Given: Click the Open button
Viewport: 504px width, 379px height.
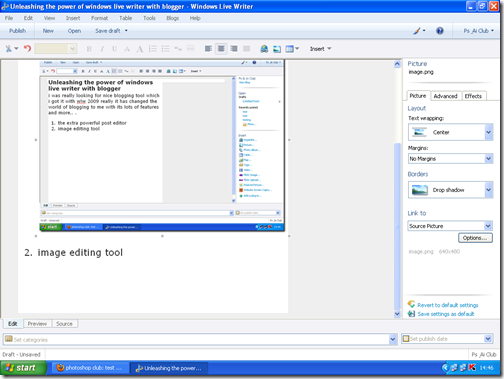Looking at the screenshot, I should [74, 31].
